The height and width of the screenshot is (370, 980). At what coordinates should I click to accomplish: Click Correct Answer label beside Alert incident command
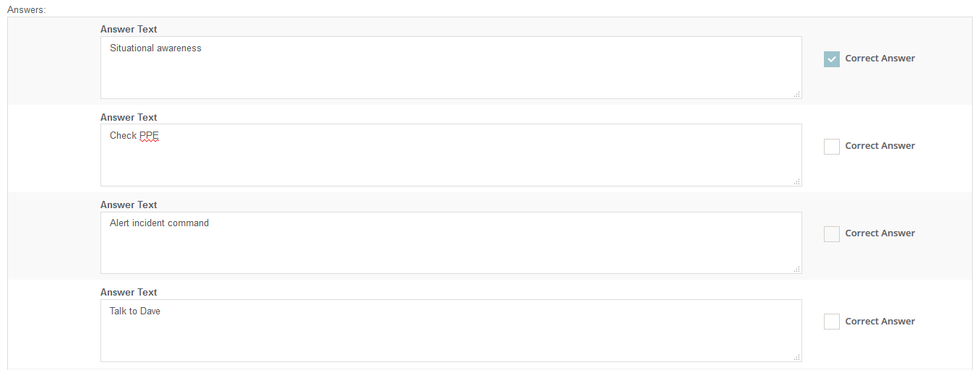880,233
